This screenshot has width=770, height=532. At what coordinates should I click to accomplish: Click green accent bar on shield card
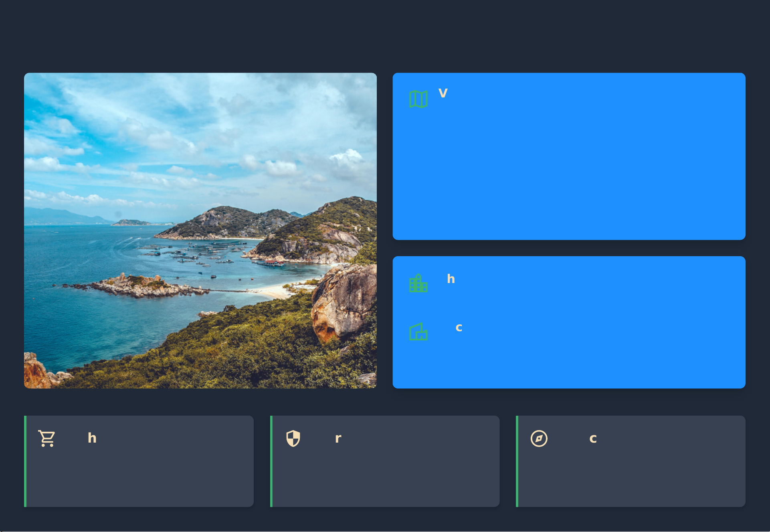click(271, 461)
